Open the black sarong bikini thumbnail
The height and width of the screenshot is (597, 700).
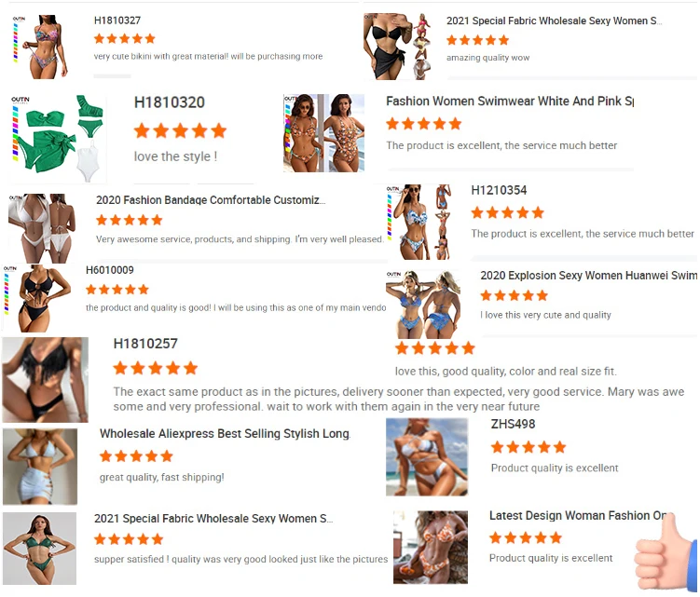click(397, 47)
